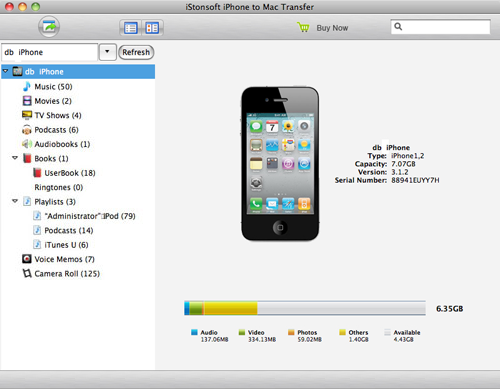Click the blue Audio segment of storage bar
Viewport: 500px width, 389px height.
(187, 308)
